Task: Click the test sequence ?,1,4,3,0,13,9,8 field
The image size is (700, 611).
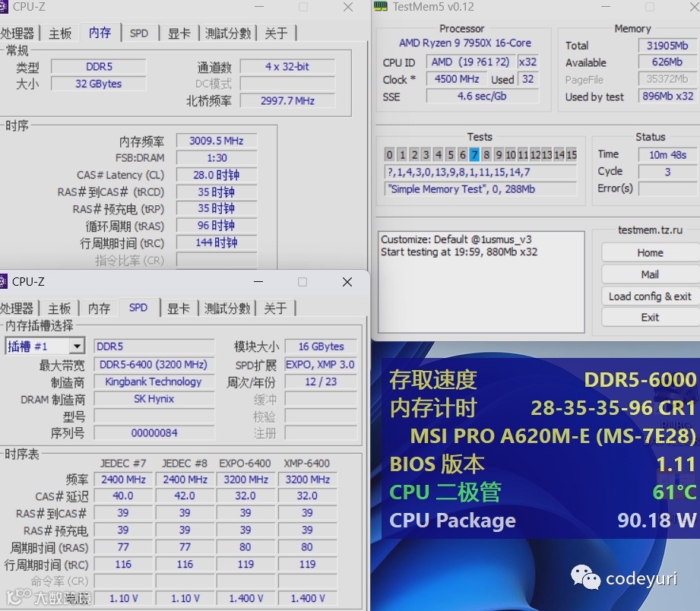Action: click(480, 173)
